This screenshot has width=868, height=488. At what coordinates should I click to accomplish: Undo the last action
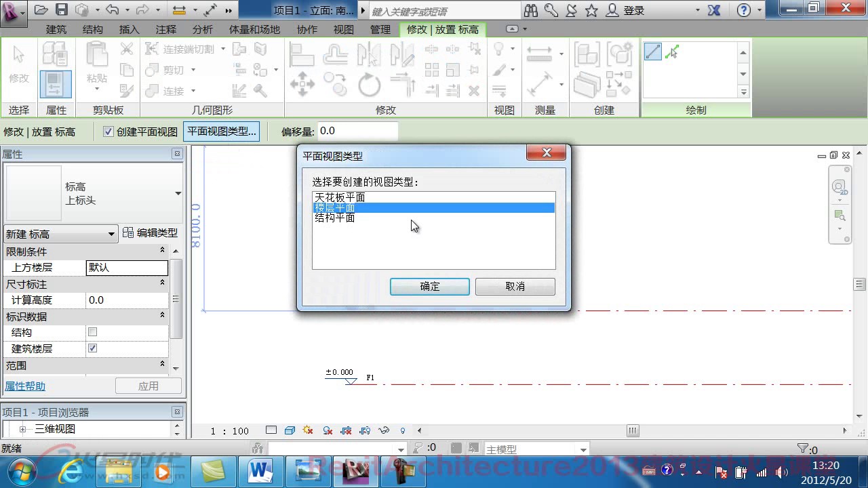tap(112, 10)
